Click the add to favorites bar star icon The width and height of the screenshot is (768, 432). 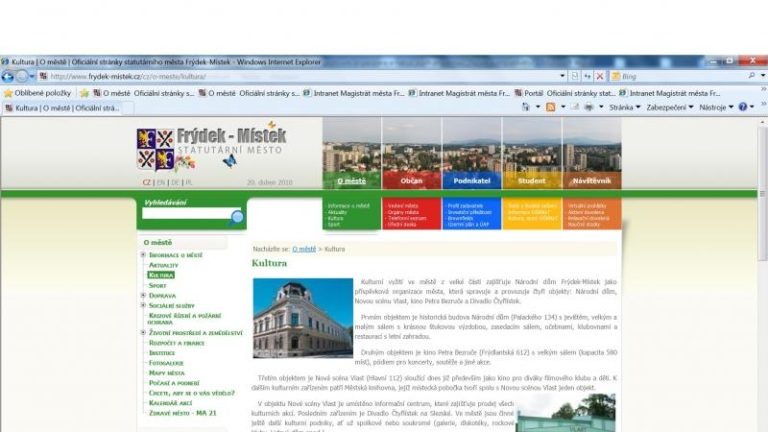(84, 93)
